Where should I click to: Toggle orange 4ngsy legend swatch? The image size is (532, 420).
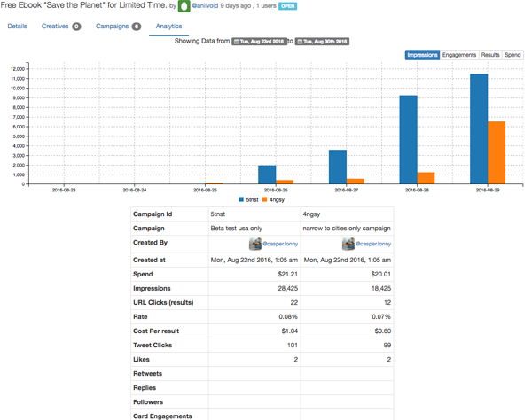(x=265, y=199)
